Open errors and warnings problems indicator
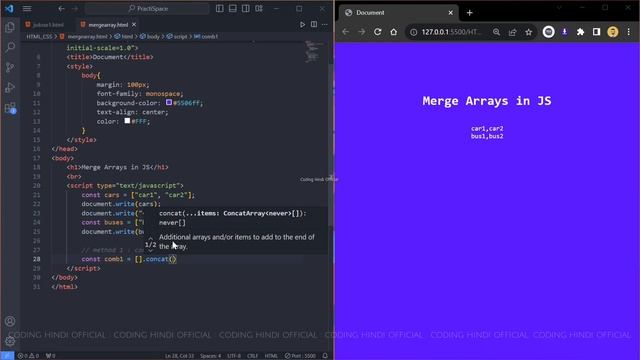640x360 pixels. pyautogui.click(x=28, y=356)
